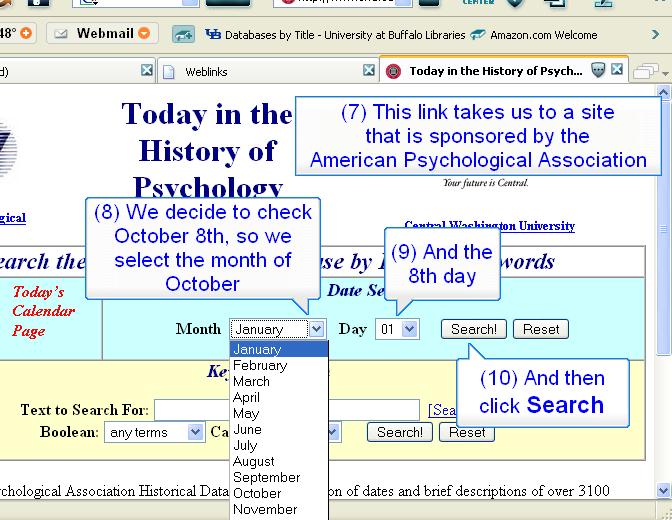The image size is (672, 520).
Task: Choose June in month list
Action: [x=279, y=429]
